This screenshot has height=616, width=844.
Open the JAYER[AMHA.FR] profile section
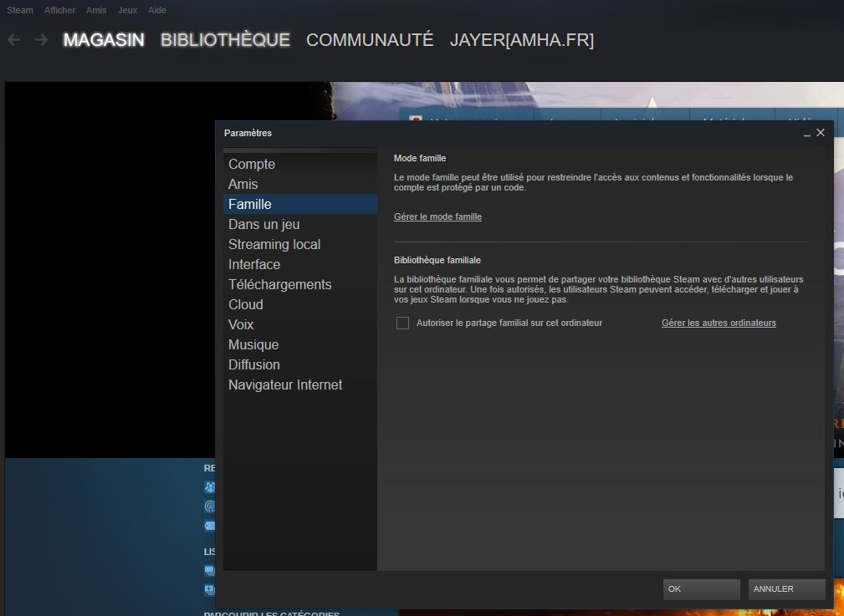(x=522, y=40)
